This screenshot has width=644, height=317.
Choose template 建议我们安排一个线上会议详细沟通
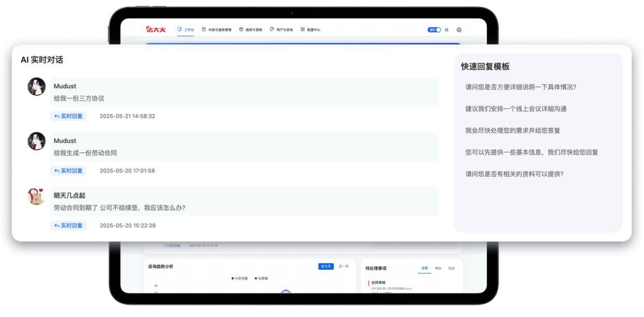coord(516,109)
